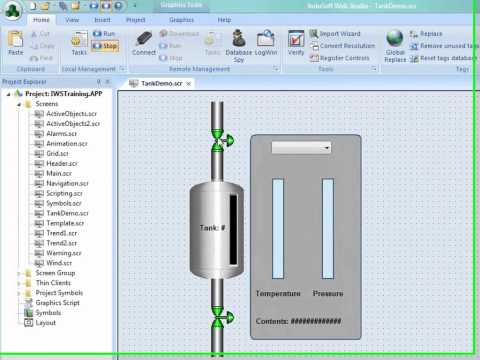Open the combo box in gray panel

301,147
